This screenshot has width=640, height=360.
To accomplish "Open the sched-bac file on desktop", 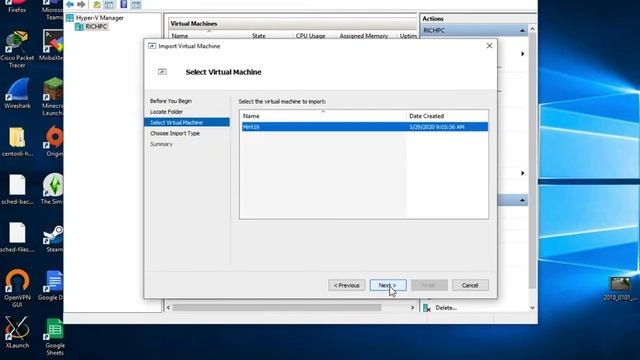I will 17,190.
